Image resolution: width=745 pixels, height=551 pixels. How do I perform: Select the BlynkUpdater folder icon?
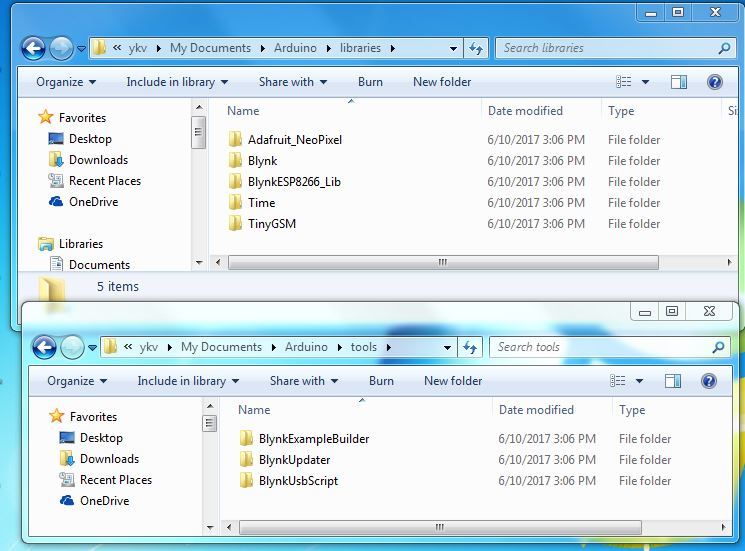pyautogui.click(x=246, y=459)
